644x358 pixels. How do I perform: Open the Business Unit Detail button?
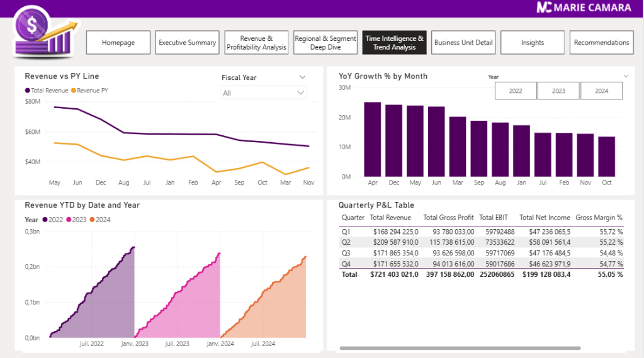pyautogui.click(x=463, y=42)
